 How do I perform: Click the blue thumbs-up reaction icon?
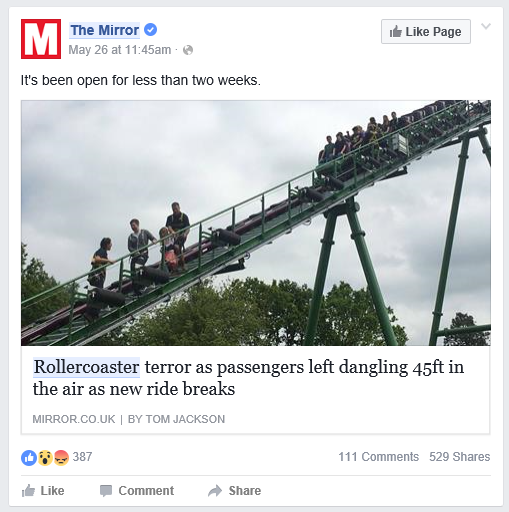(29, 458)
